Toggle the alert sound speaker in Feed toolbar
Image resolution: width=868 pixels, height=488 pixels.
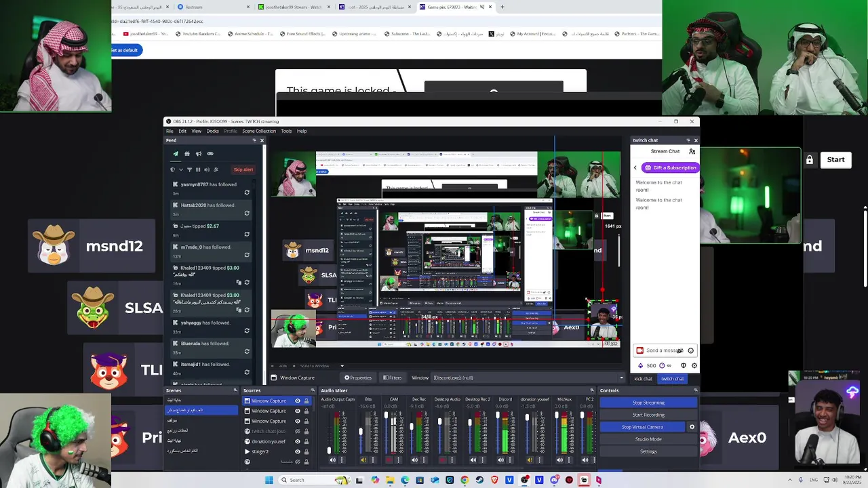207,169
